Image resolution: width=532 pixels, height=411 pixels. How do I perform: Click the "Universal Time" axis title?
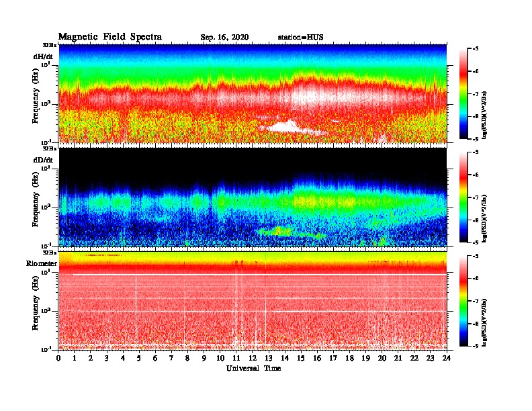[x=253, y=368]
